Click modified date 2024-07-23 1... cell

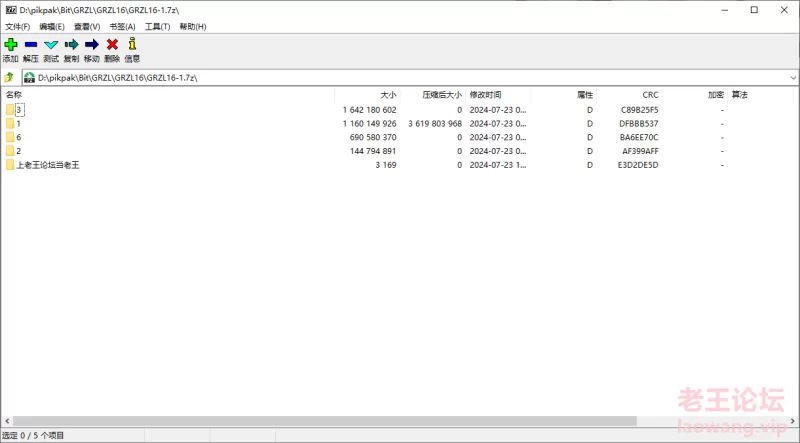497,165
